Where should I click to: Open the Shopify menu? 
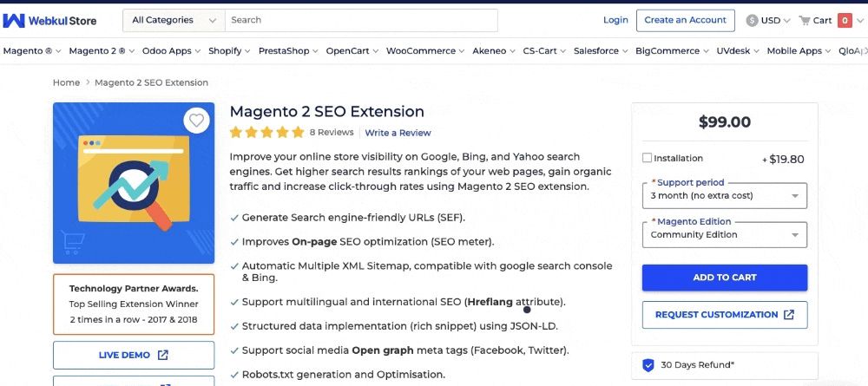[x=229, y=51]
